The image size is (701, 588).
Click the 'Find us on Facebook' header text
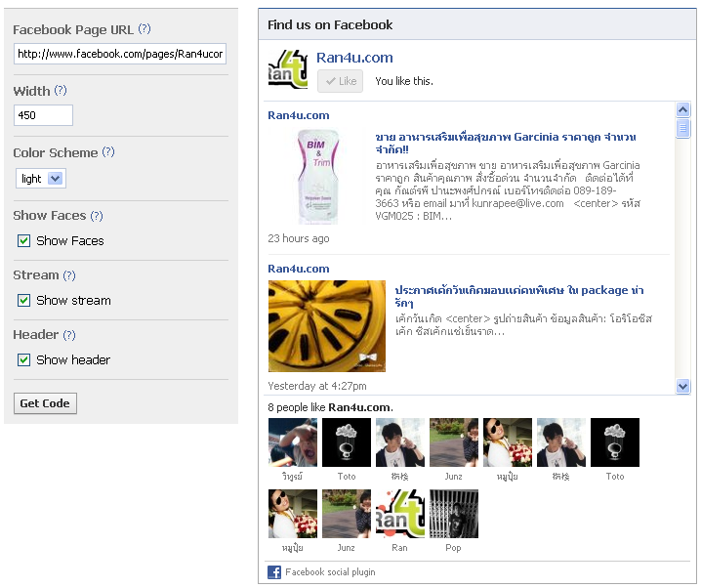pyautogui.click(x=330, y=25)
